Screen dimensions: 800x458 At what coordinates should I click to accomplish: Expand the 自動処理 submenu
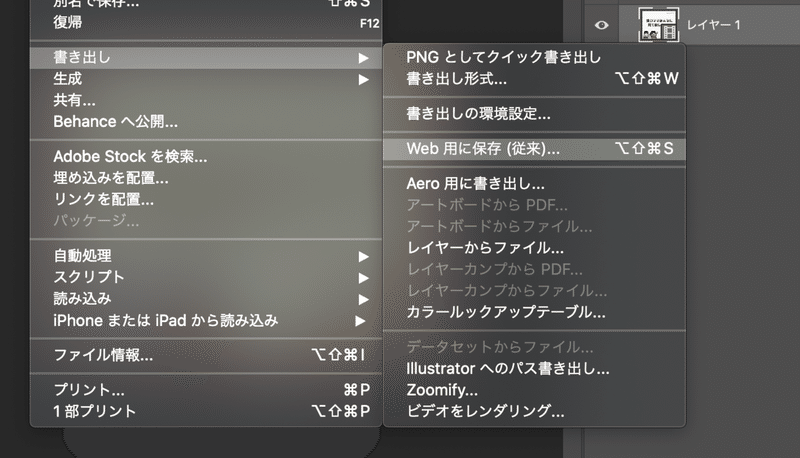(x=206, y=256)
